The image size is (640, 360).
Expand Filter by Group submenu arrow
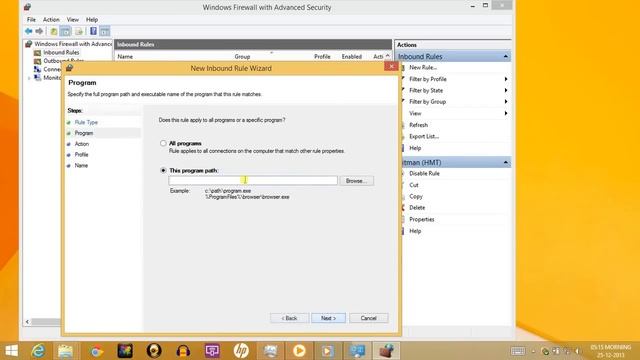click(506, 102)
